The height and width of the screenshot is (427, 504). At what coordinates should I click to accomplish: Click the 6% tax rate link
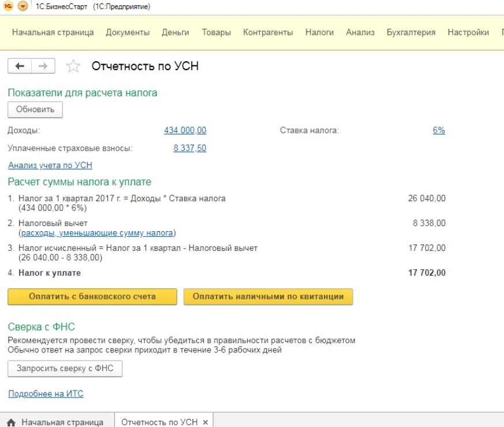coord(439,131)
